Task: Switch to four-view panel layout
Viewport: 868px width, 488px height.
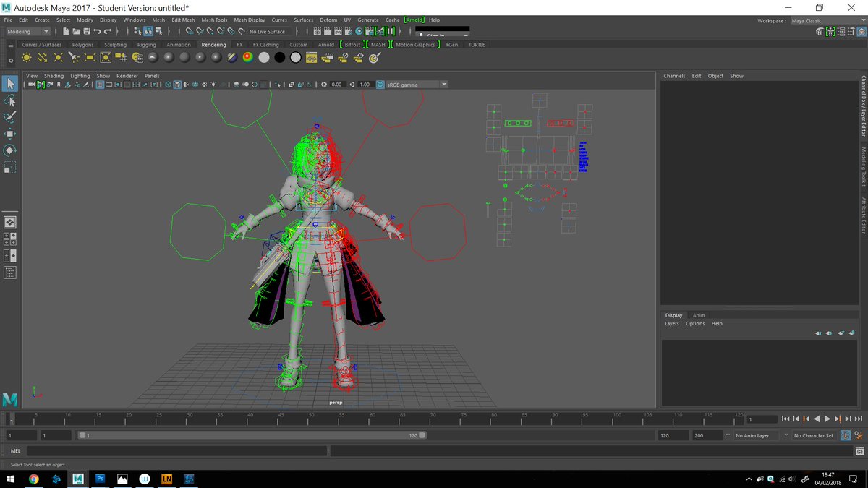Action: 10,239
